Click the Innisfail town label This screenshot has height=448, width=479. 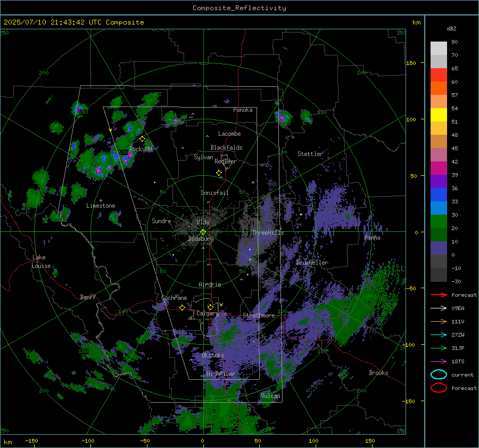coord(215,193)
